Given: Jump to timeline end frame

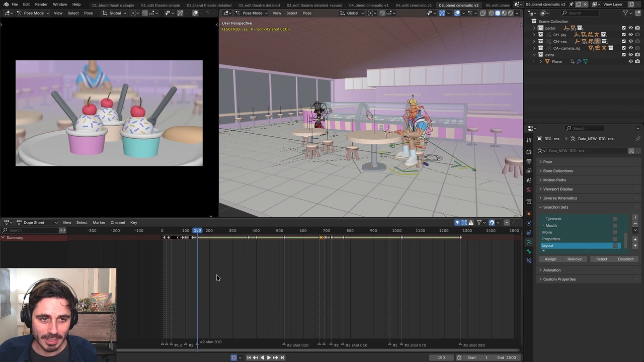Looking at the screenshot, I should click(282, 357).
